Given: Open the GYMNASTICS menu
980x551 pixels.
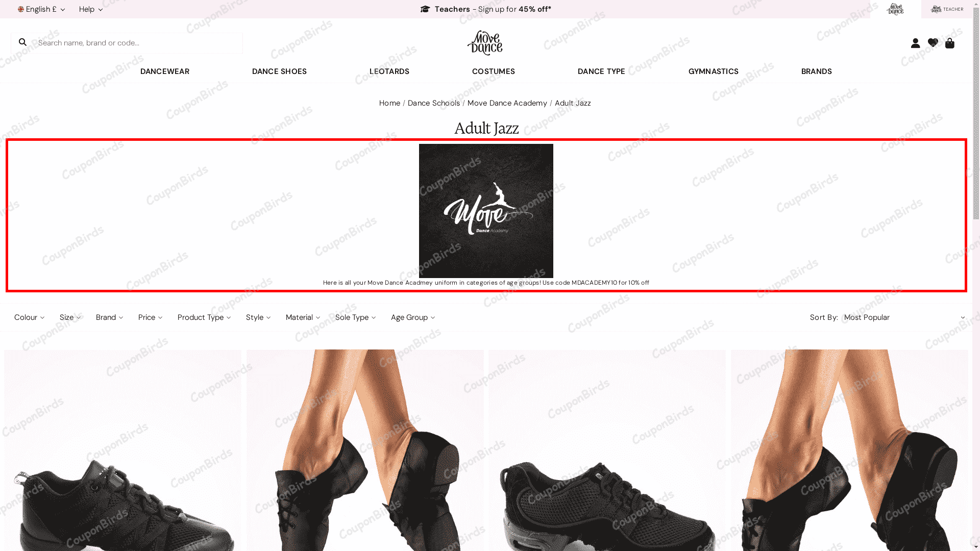Looking at the screenshot, I should pyautogui.click(x=713, y=71).
